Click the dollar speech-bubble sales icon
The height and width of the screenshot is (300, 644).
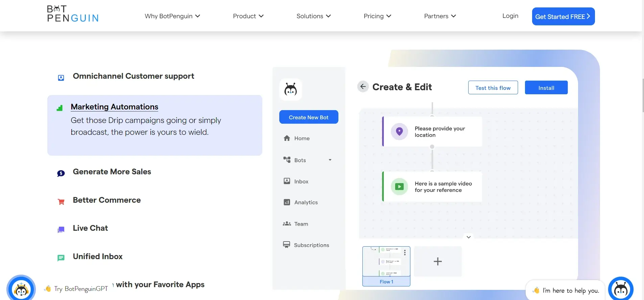(61, 173)
